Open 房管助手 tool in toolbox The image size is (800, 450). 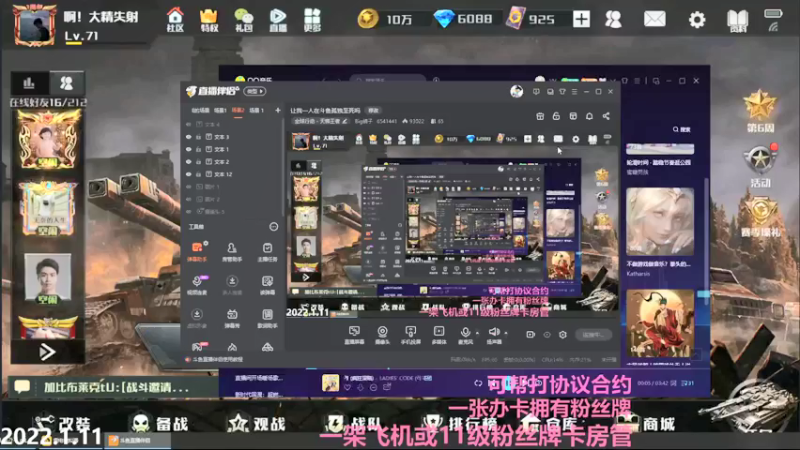(232, 252)
